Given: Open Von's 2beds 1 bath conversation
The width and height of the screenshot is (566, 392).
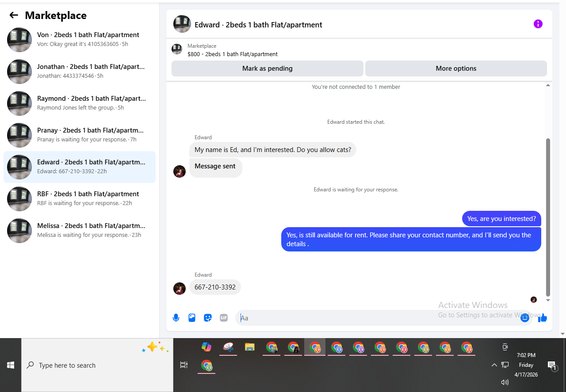Looking at the screenshot, I should click(80, 40).
